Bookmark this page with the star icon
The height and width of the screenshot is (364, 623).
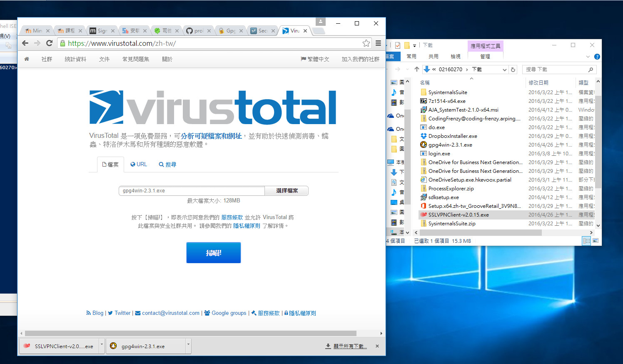coord(366,43)
